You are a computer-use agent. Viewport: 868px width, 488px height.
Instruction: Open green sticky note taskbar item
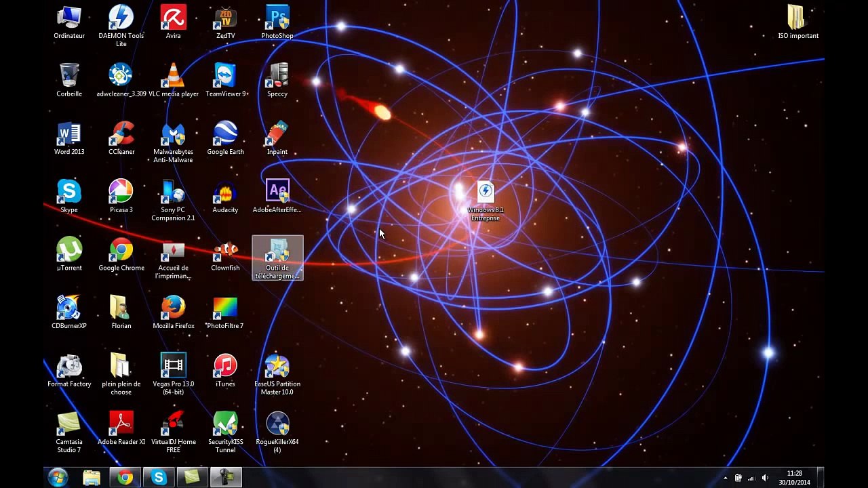point(192,478)
